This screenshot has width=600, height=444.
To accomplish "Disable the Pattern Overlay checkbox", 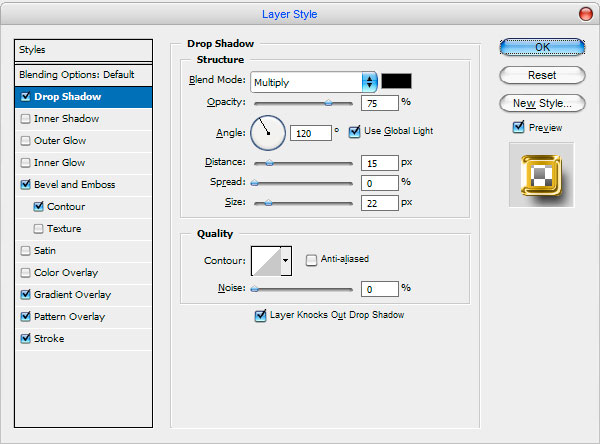I will tap(26, 317).
